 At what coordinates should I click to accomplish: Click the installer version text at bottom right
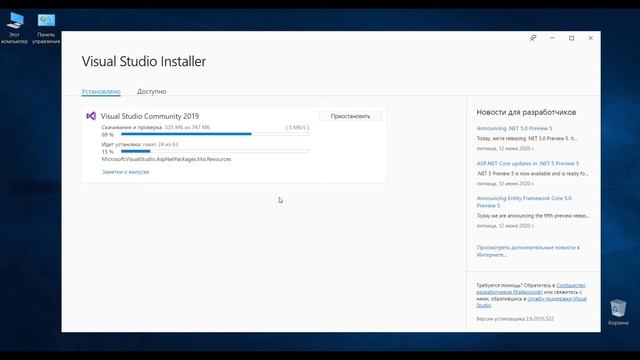coord(515,319)
